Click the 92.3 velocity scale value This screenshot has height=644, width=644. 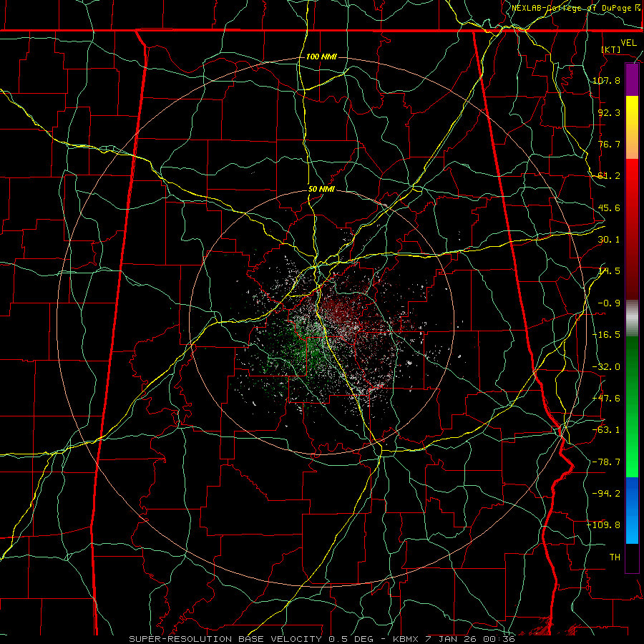tap(609, 112)
